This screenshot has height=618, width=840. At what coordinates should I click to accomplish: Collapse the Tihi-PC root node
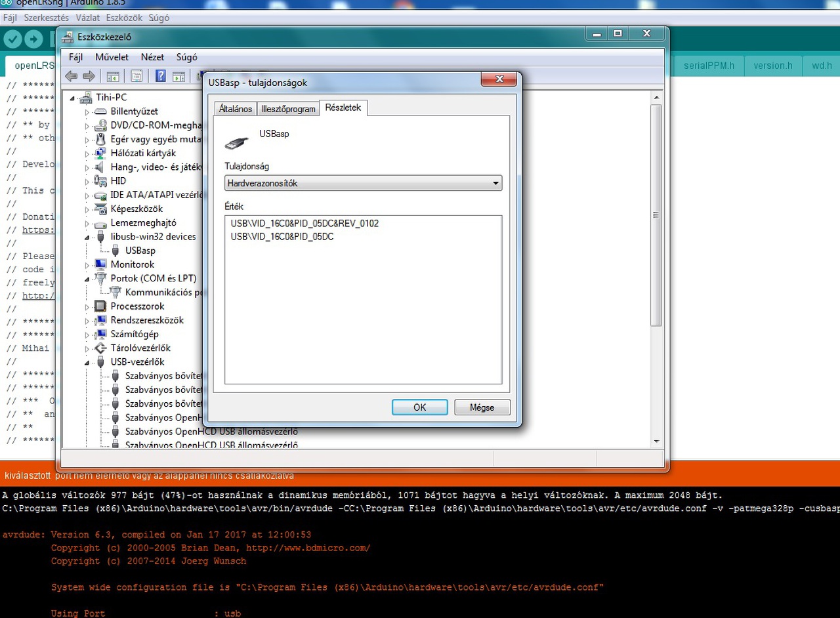click(73, 98)
